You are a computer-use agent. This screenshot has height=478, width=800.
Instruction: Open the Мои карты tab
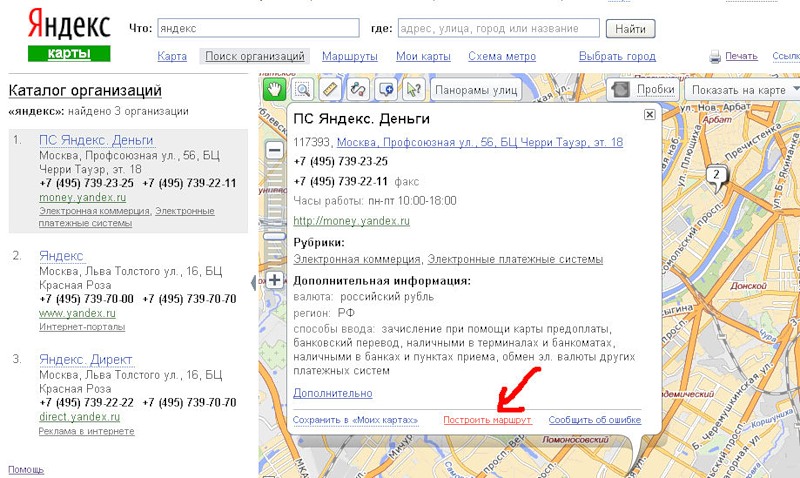(423, 56)
